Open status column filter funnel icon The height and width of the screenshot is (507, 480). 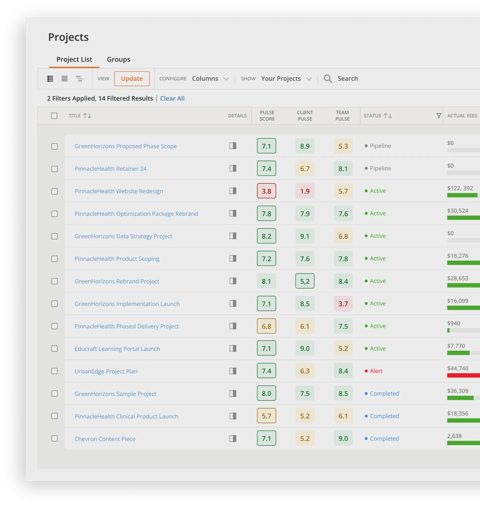tap(439, 116)
